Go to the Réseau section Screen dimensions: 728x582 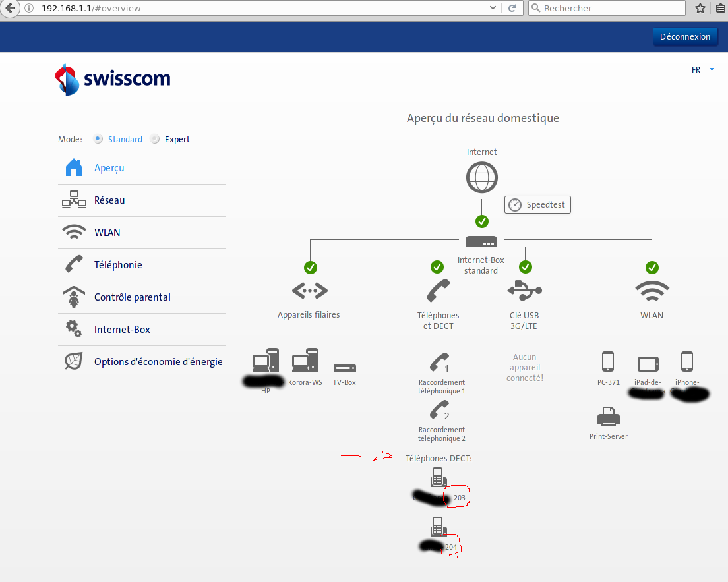pos(74,200)
